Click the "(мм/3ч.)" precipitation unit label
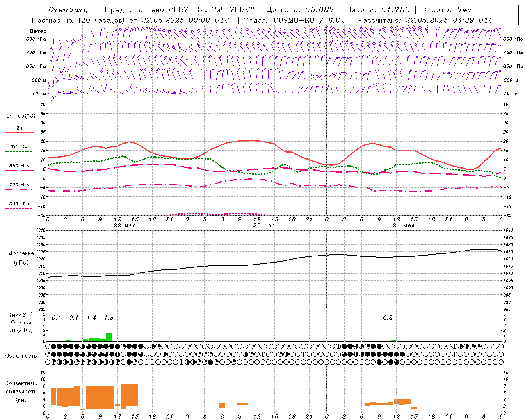The image size is (525, 420). [x=21, y=315]
